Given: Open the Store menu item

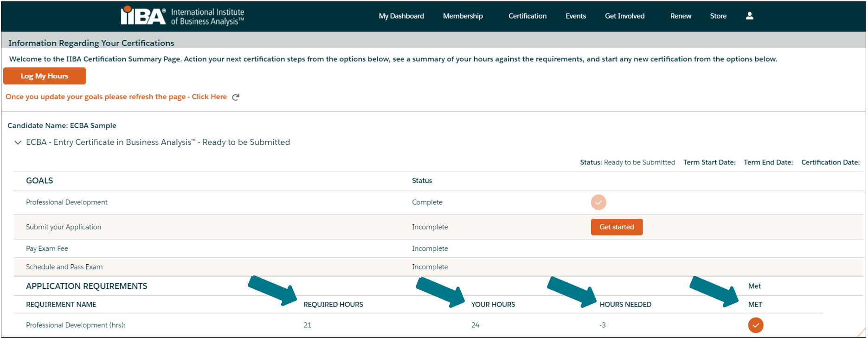Looking at the screenshot, I should pos(718,16).
